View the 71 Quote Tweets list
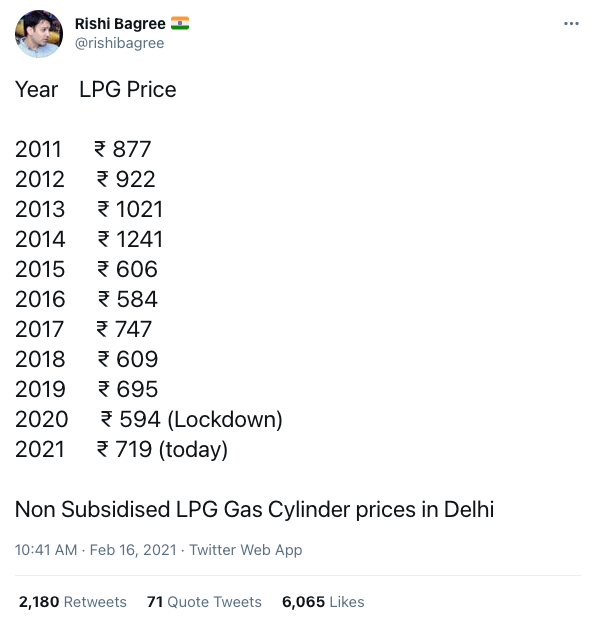Viewport: 596px width, 620px height. (204, 601)
